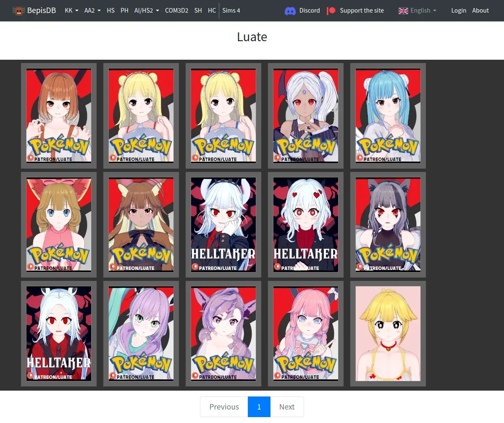Go to the SH section
This screenshot has height=423, width=504.
click(x=198, y=11)
